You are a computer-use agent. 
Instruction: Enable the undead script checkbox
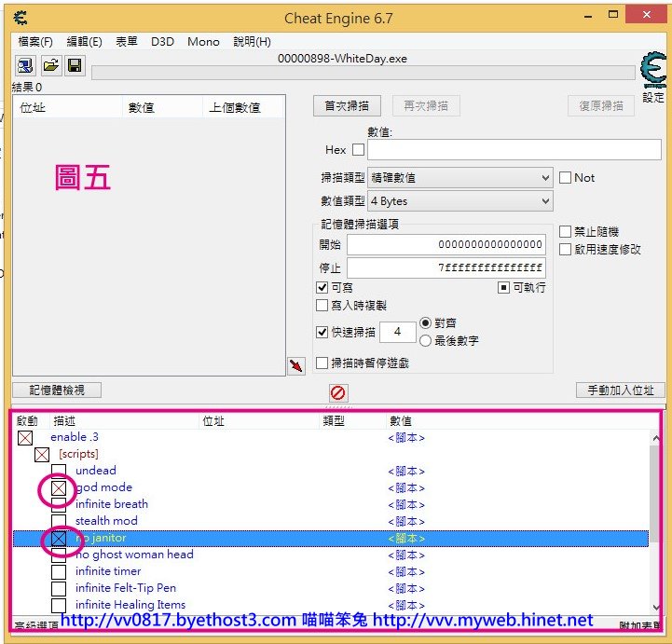59,471
